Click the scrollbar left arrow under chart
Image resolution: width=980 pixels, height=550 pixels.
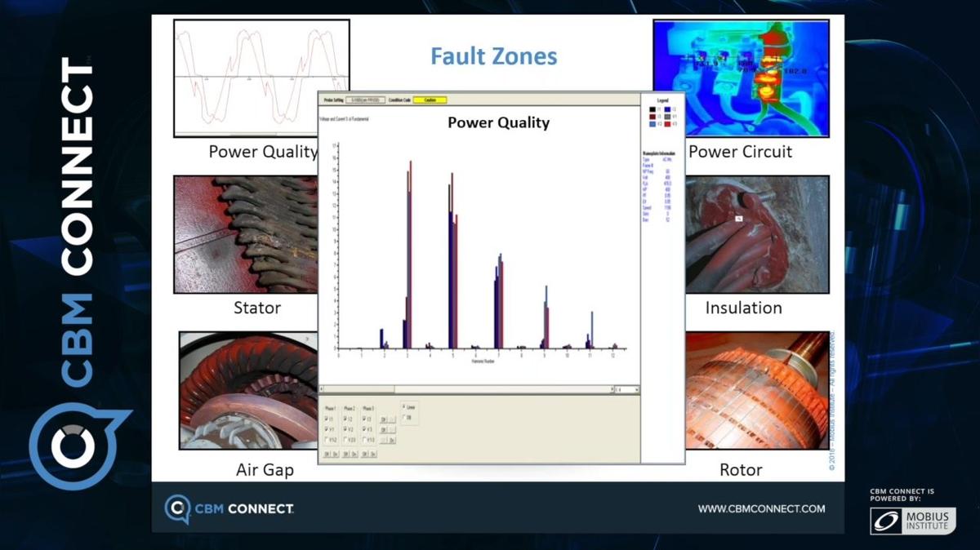click(322, 390)
